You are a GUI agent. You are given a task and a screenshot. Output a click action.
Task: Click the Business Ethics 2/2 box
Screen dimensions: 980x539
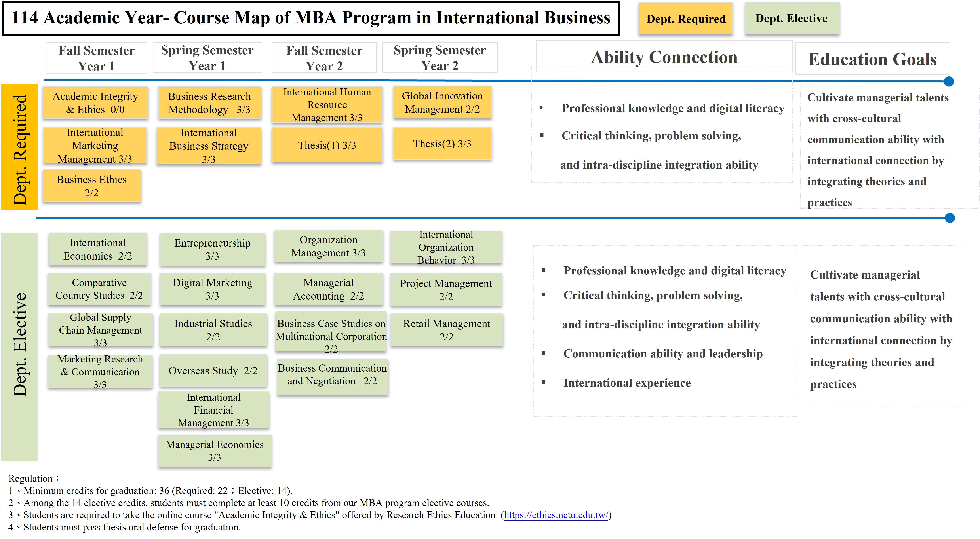(x=92, y=186)
